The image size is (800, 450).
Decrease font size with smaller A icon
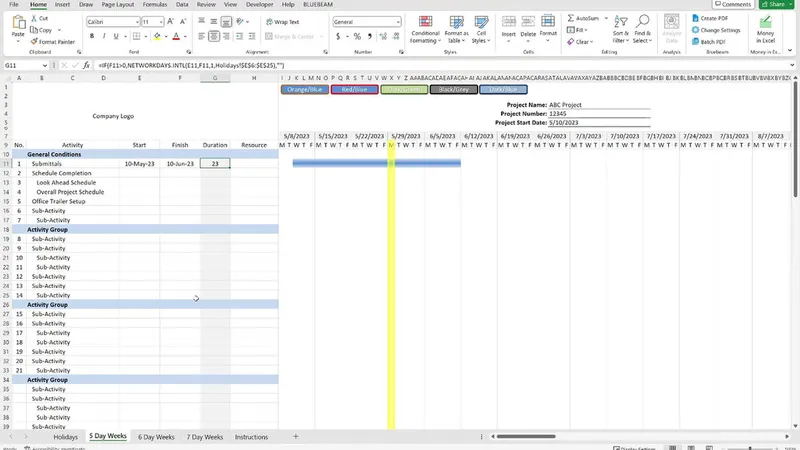[x=183, y=22]
